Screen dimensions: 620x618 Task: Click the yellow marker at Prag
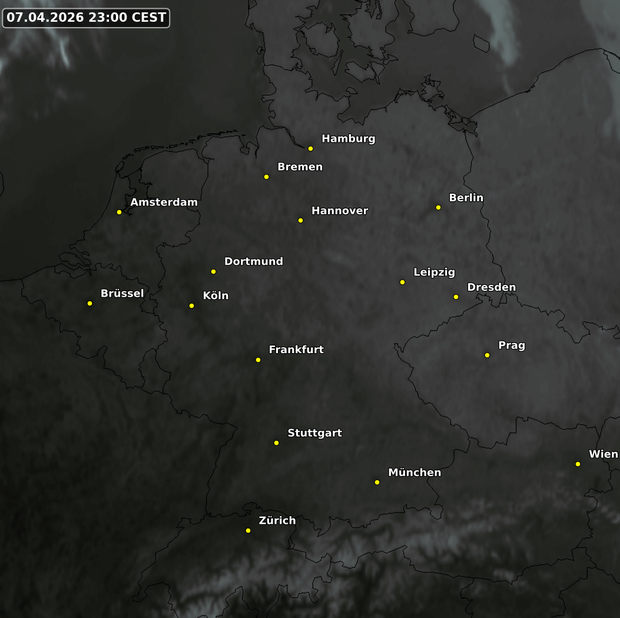(487, 355)
